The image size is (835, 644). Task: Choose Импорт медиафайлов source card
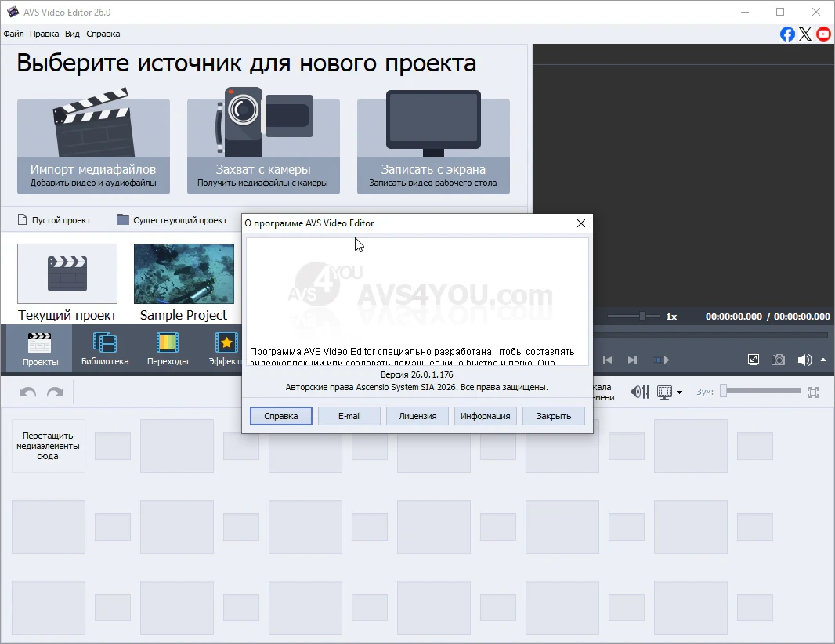(93, 146)
